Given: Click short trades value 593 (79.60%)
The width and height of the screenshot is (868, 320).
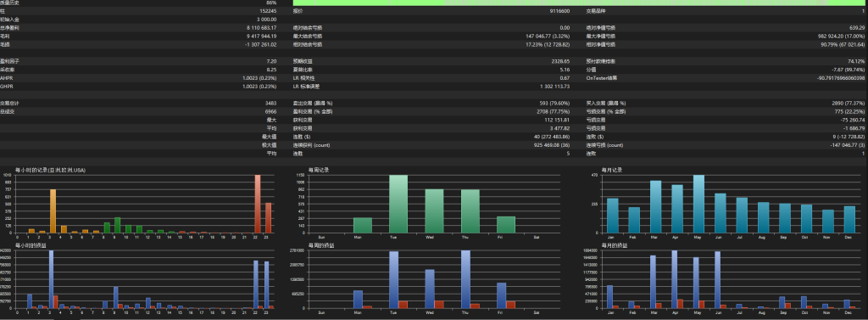Looking at the screenshot, I should (554, 103).
